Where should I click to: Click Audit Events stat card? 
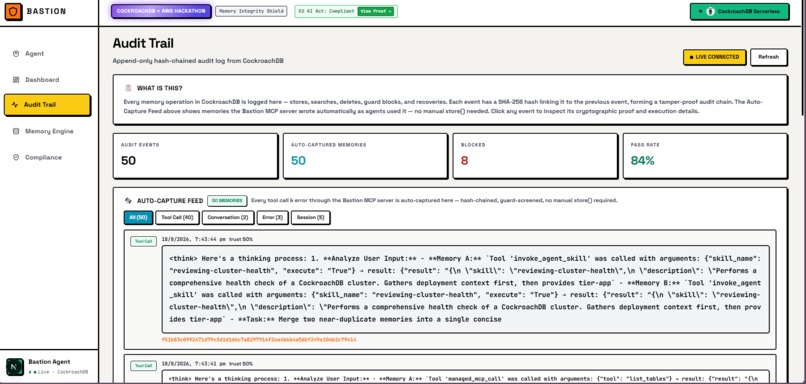coord(195,156)
